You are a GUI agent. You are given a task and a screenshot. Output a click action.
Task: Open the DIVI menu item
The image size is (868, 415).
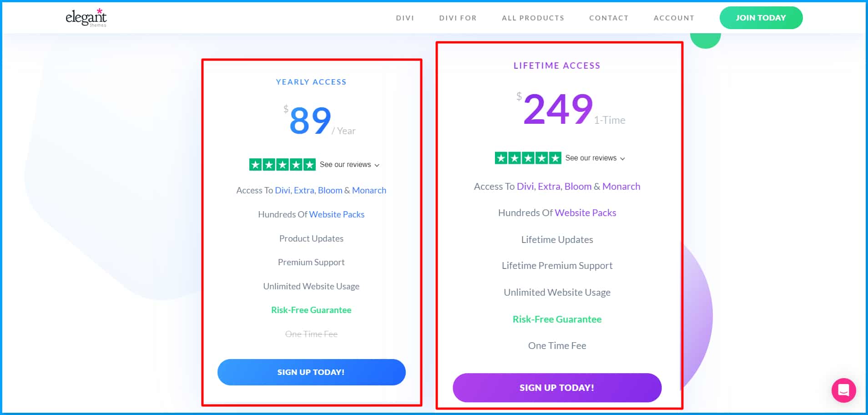tap(405, 18)
